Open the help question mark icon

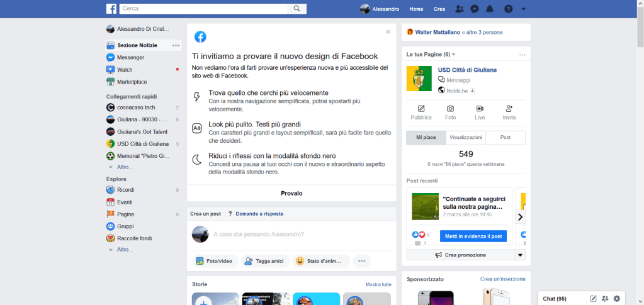point(508,9)
